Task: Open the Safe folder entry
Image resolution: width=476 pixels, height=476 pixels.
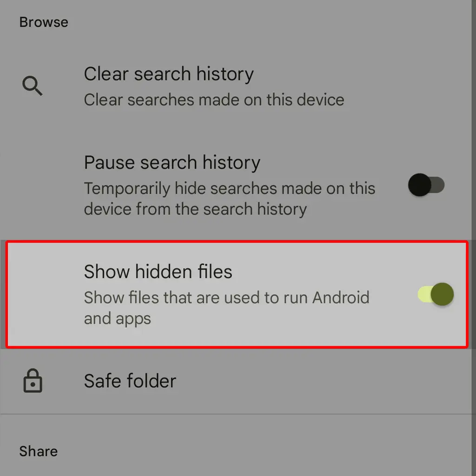Action: pyautogui.click(x=237, y=381)
